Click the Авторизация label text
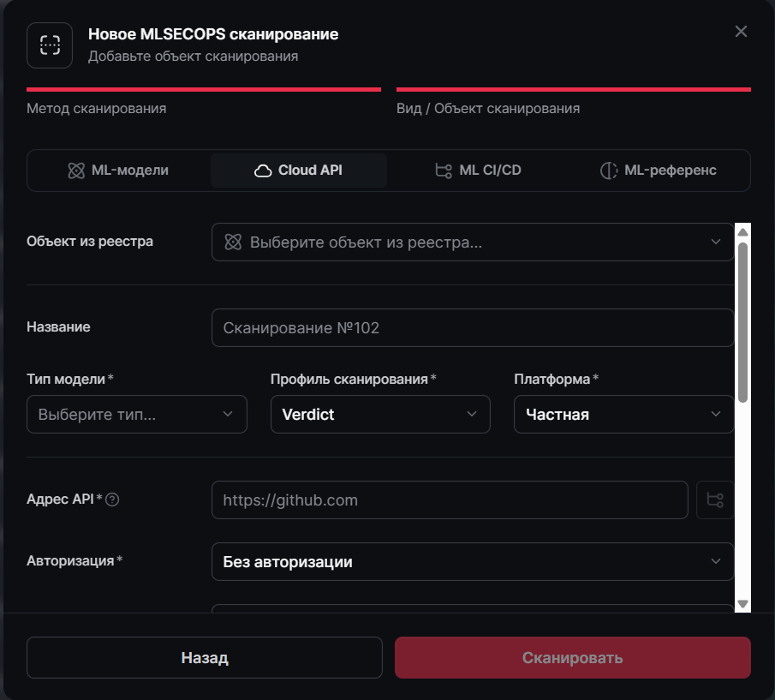775x700 pixels. click(x=71, y=561)
